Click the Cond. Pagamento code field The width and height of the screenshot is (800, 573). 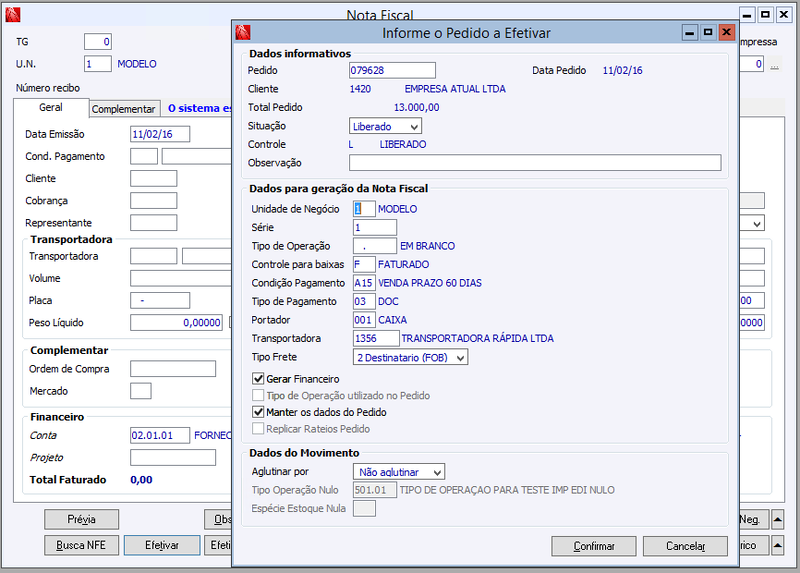[144, 156]
